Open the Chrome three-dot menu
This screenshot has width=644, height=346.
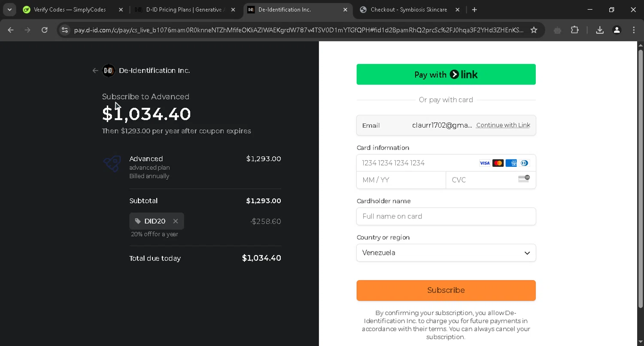(634, 30)
